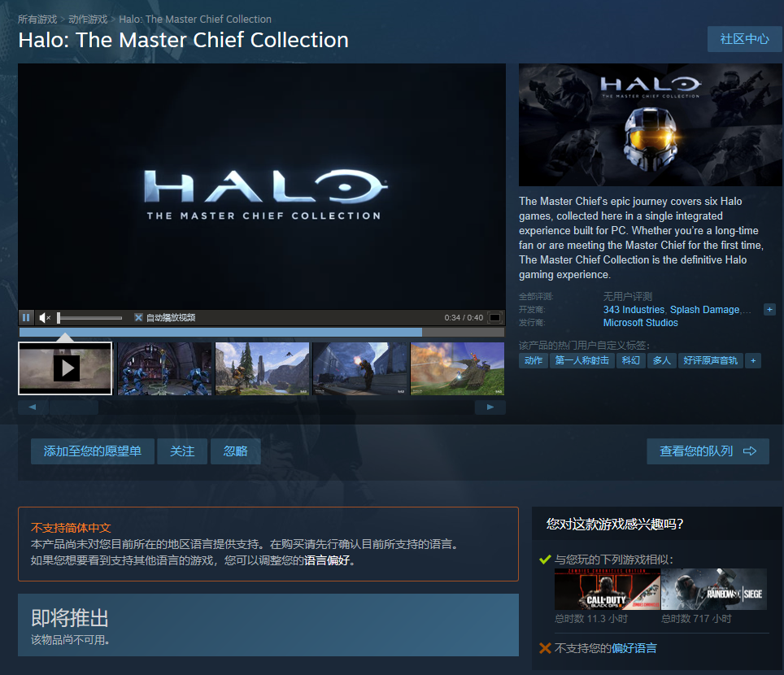Open the 343 Industries developer link
The image size is (784, 675).
tap(634, 310)
